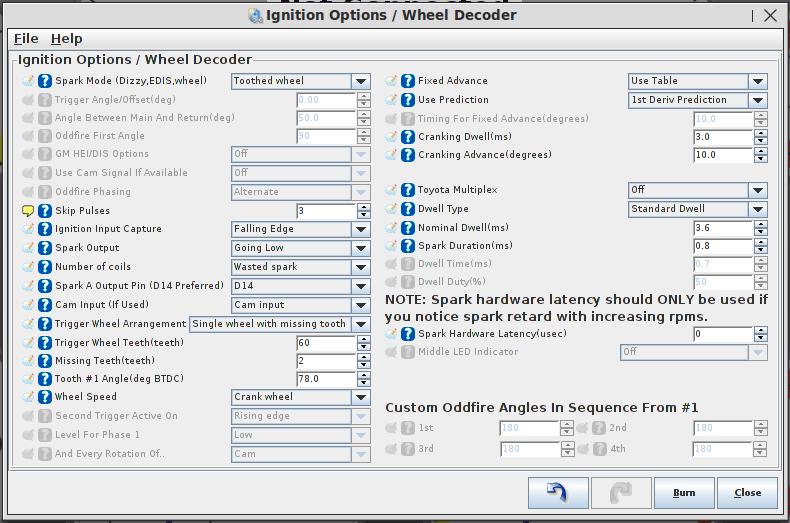Click help icon for Spark Hardware Latency
The image size is (790, 523).
(x=408, y=334)
